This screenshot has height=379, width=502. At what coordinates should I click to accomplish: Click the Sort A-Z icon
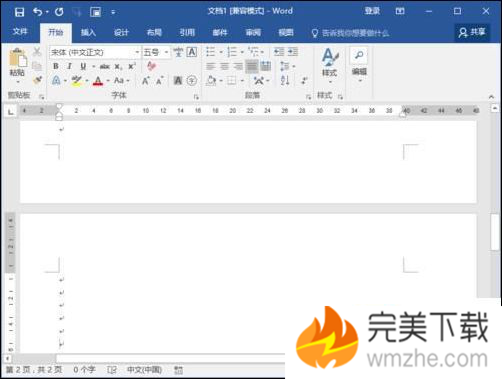coord(285,80)
